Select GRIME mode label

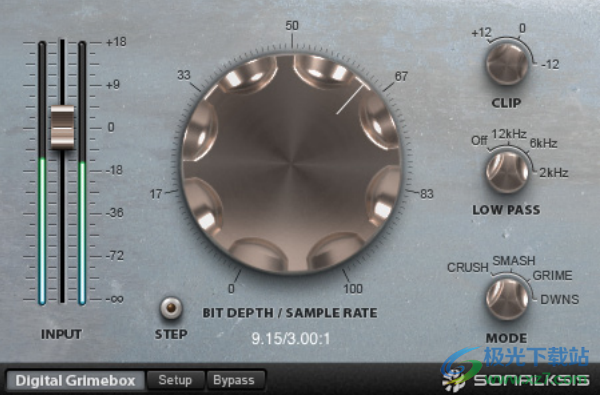tap(552, 275)
